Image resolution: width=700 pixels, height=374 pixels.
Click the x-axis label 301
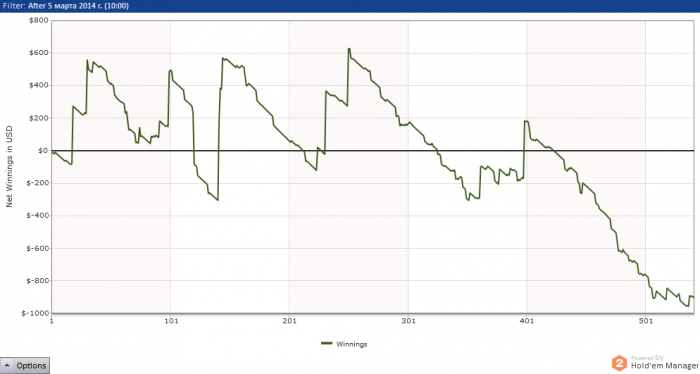(x=408, y=321)
